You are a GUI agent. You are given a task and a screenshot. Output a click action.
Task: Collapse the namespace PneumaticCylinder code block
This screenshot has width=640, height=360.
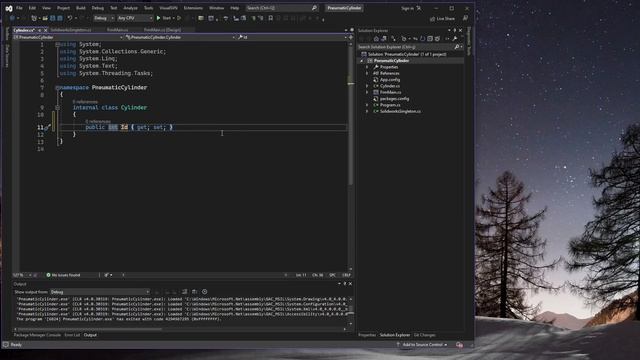click(58, 87)
